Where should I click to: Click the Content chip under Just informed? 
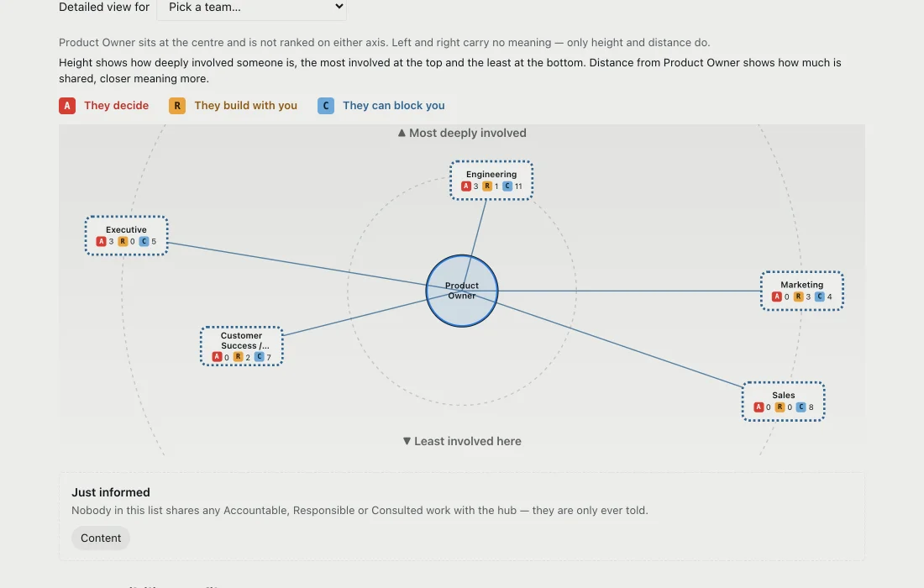[x=101, y=538]
